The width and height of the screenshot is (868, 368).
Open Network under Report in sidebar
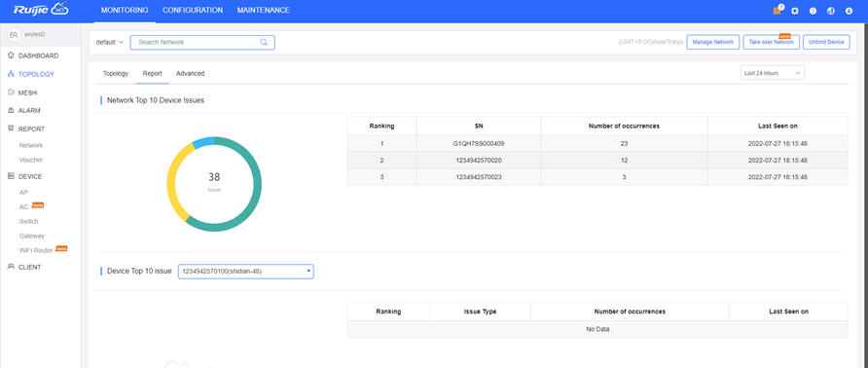click(31, 145)
